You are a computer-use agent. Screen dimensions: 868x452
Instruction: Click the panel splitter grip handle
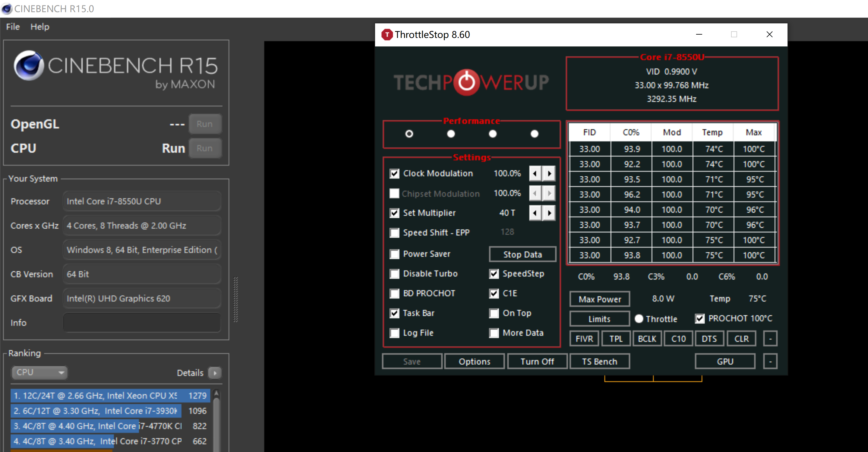coord(236,299)
